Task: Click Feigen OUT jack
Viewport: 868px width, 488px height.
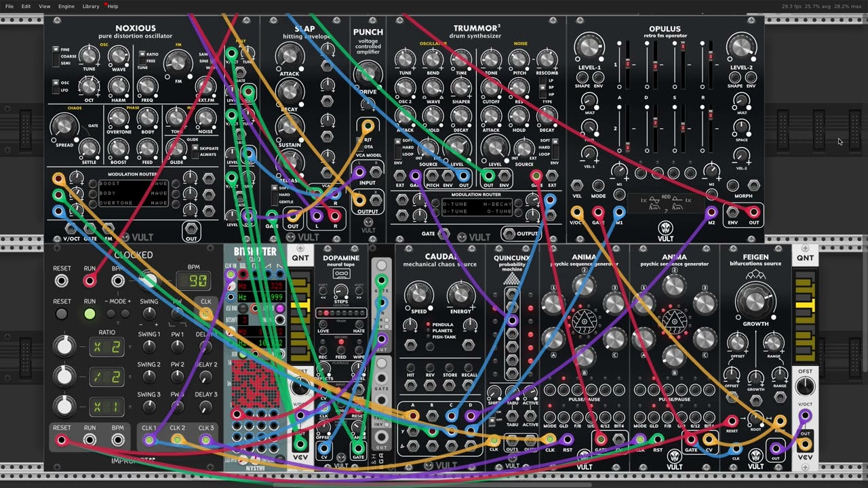Action: [x=776, y=448]
